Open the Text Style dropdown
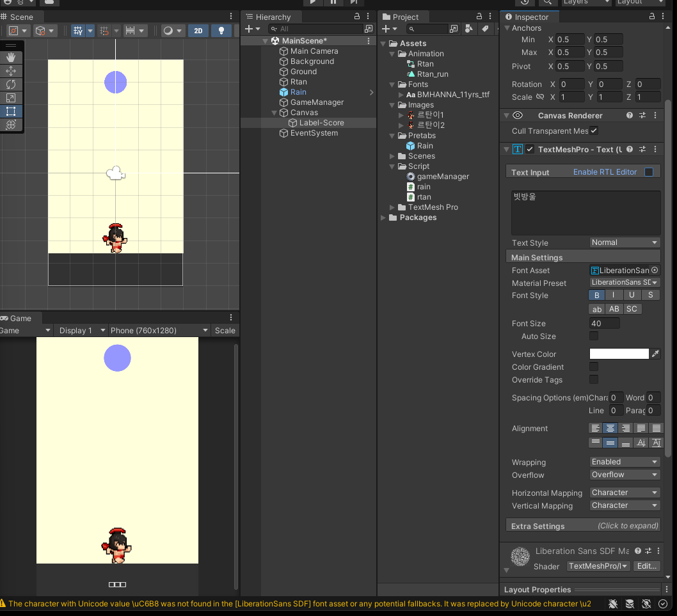 click(625, 242)
